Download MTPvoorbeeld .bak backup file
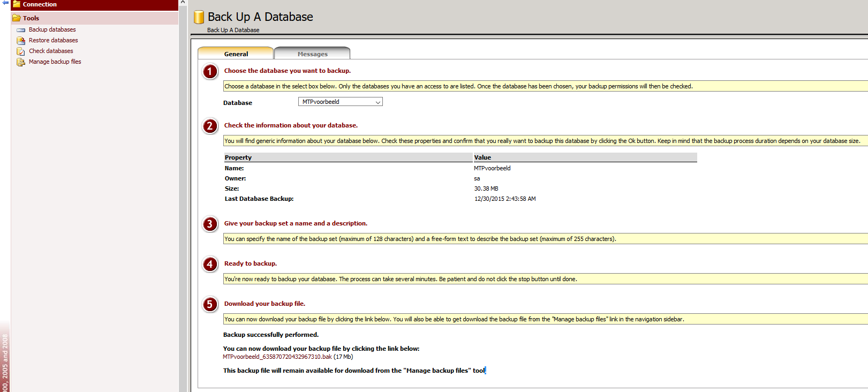The image size is (868, 392). pos(277,357)
